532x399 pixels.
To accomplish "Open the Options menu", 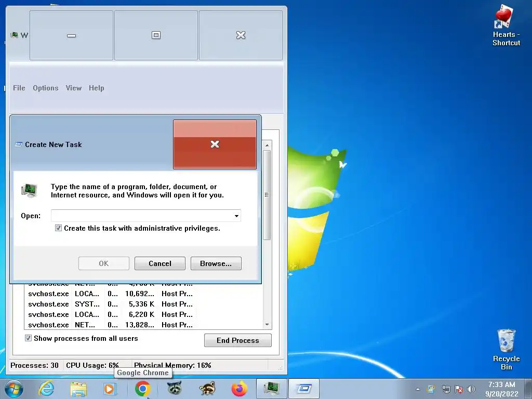I will point(46,88).
